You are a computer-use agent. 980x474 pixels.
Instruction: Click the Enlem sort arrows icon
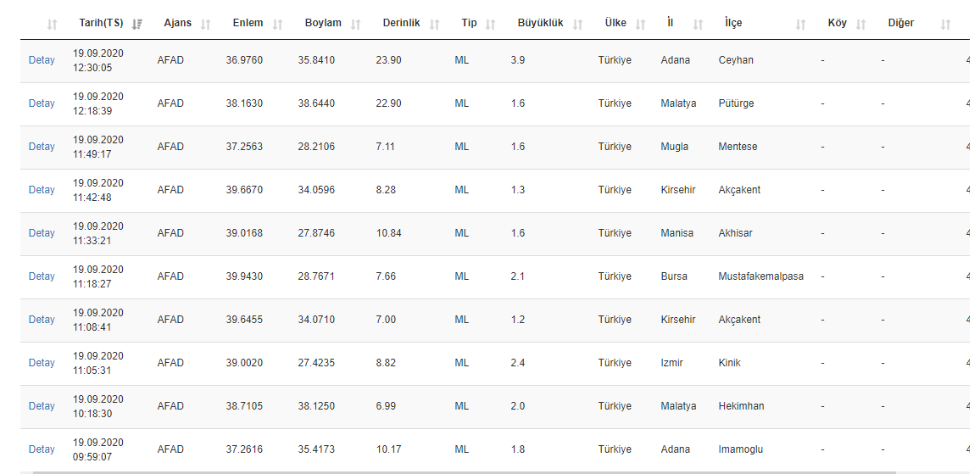coord(277,25)
